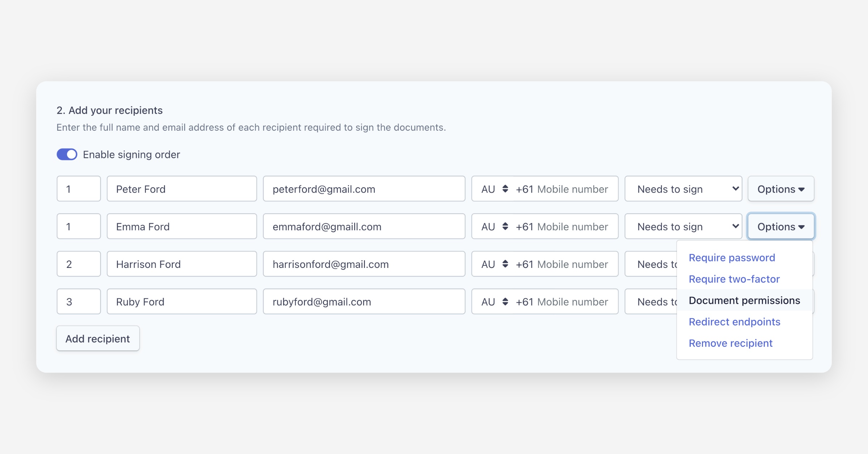Open AU country selector for Peter Ford
The image size is (868, 454).
click(494, 189)
